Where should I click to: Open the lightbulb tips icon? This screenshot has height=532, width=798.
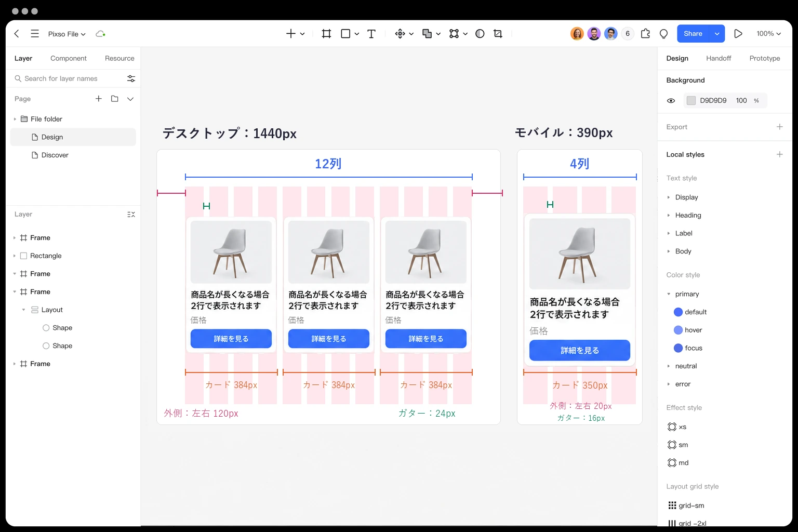point(663,34)
